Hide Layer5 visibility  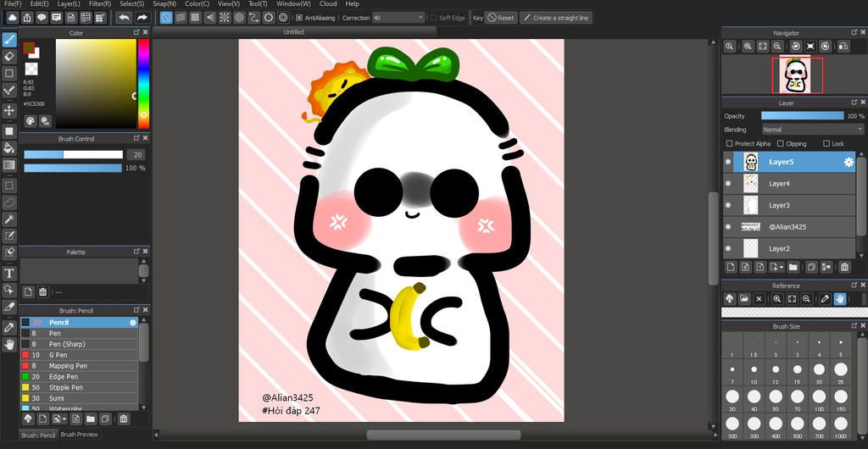pos(728,162)
